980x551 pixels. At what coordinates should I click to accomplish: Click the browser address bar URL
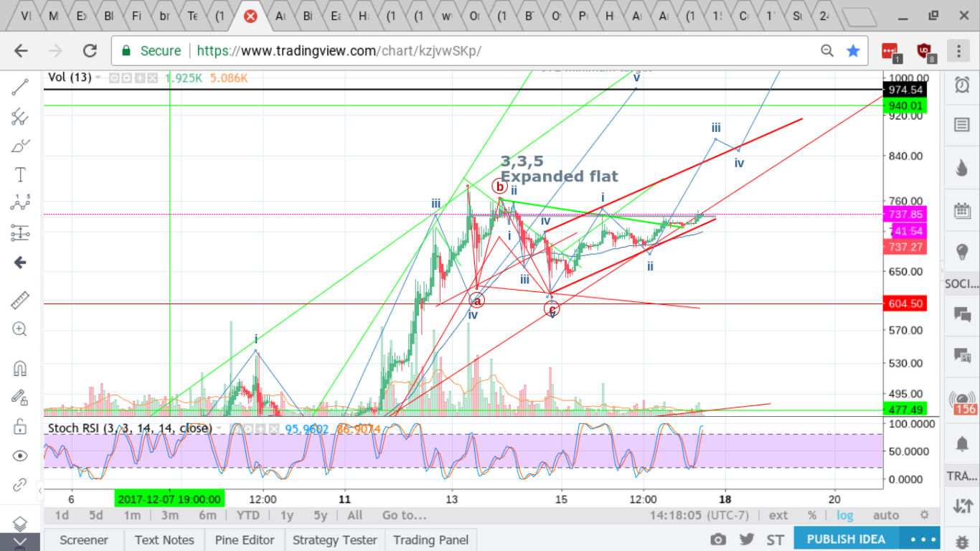339,51
